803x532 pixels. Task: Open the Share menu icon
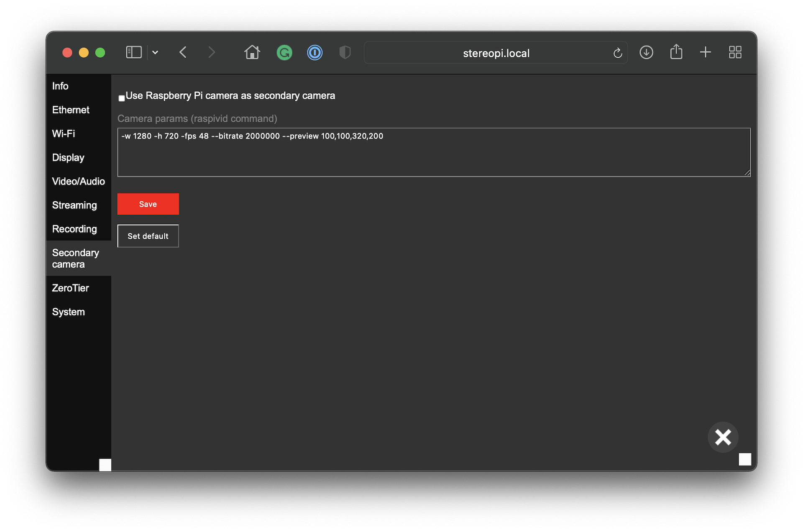click(676, 52)
